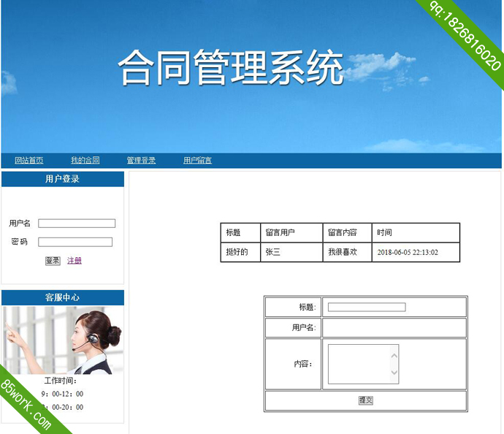Click the textarea scroll up arrow

[394, 356]
